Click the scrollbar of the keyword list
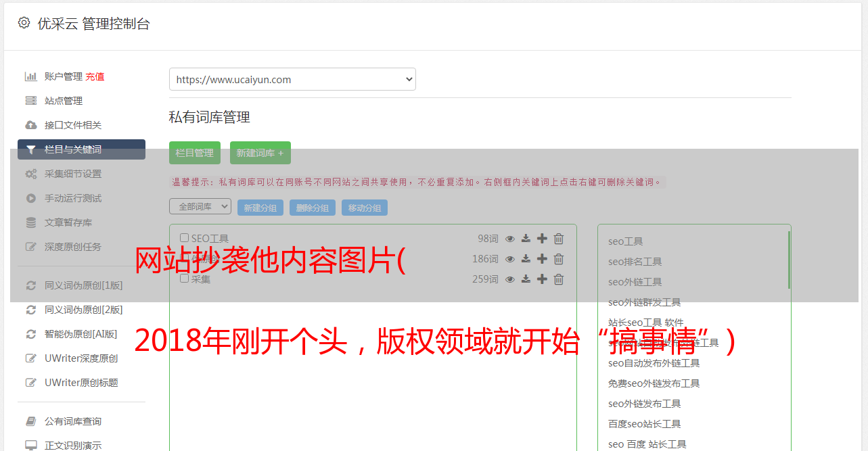The width and height of the screenshot is (868, 451). click(x=789, y=260)
